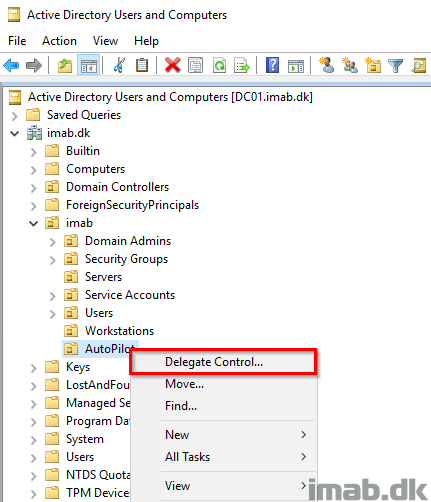Screen dimensions: 431x502
Task: Click the imab.dk domain icon
Action: click(34, 133)
